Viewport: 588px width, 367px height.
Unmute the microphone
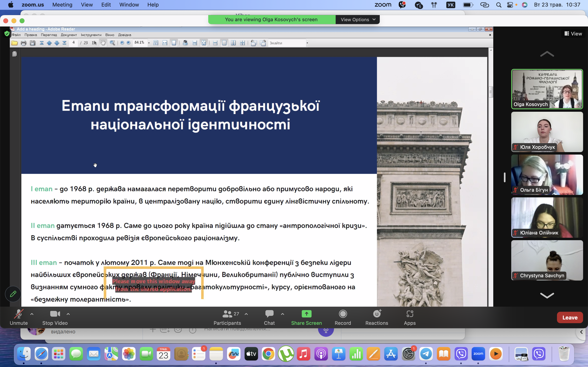point(19,314)
